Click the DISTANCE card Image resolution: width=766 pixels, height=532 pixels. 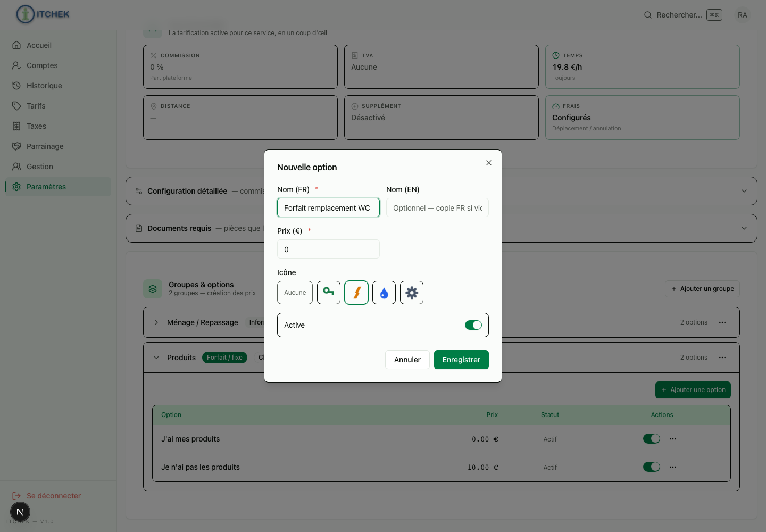coord(240,118)
